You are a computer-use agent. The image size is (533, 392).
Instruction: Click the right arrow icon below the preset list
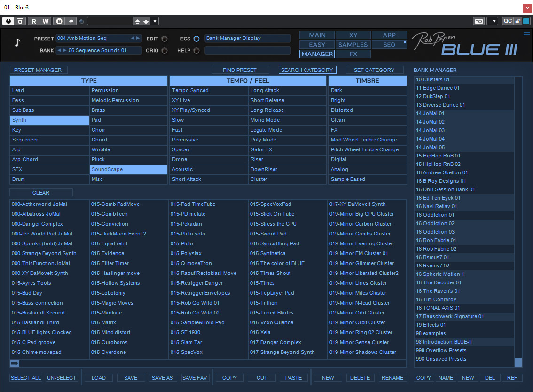(15, 363)
